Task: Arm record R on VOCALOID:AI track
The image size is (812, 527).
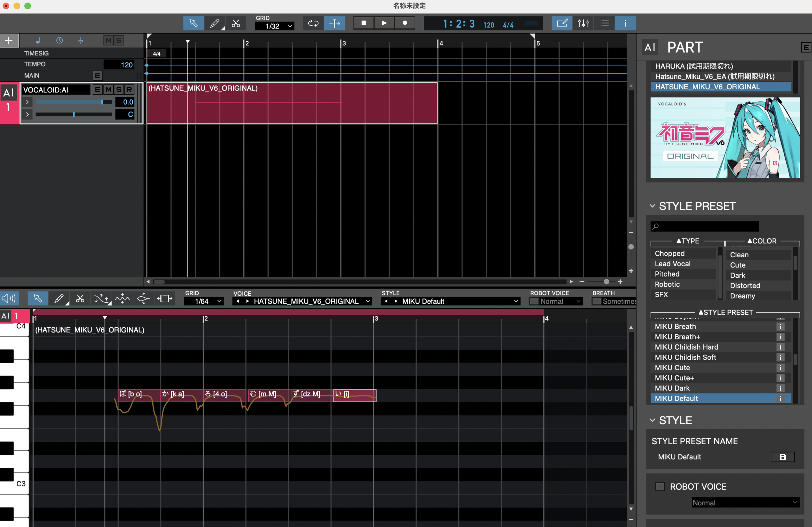Action: (x=129, y=90)
